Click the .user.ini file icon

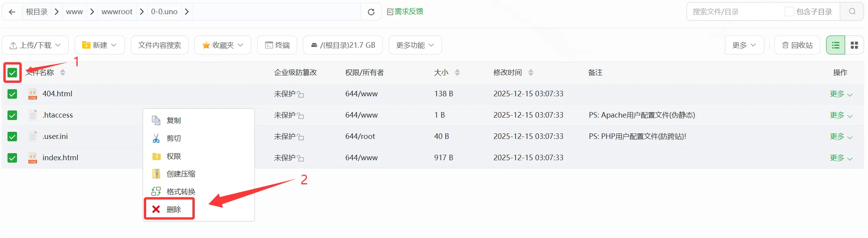coord(33,136)
